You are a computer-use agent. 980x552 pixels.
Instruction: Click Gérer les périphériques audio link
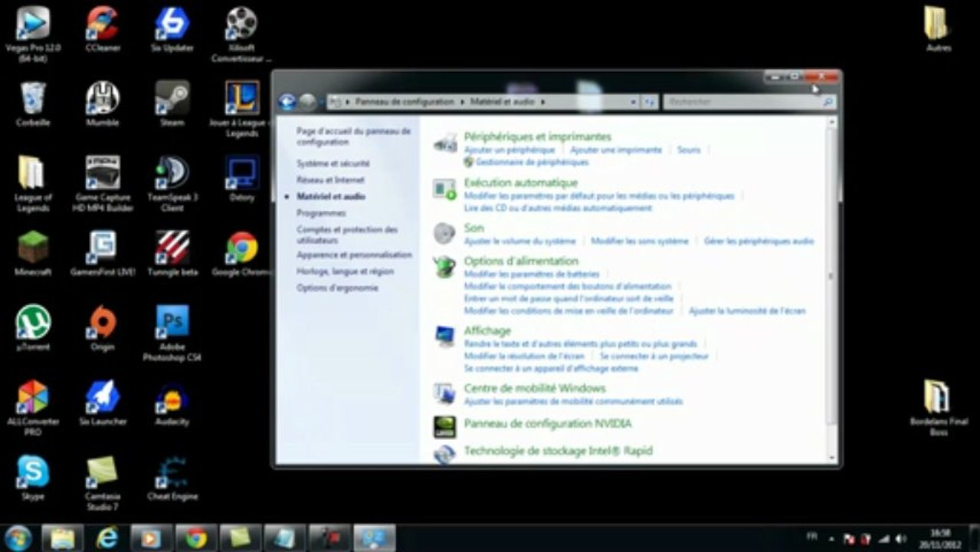tap(759, 241)
